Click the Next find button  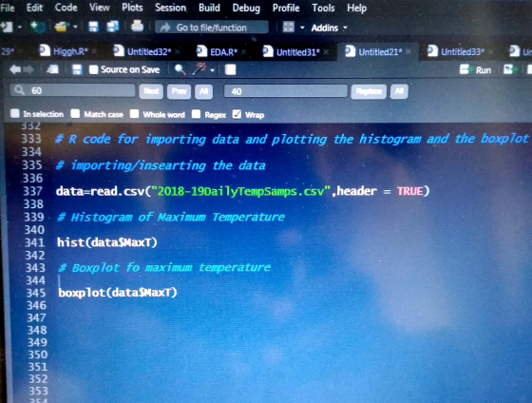click(151, 91)
